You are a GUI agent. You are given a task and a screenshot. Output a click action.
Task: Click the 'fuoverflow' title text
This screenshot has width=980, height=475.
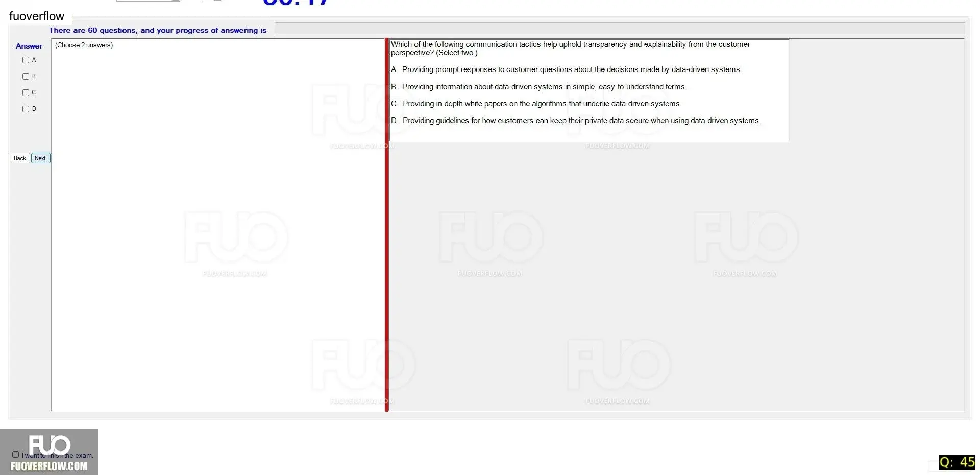click(x=37, y=16)
